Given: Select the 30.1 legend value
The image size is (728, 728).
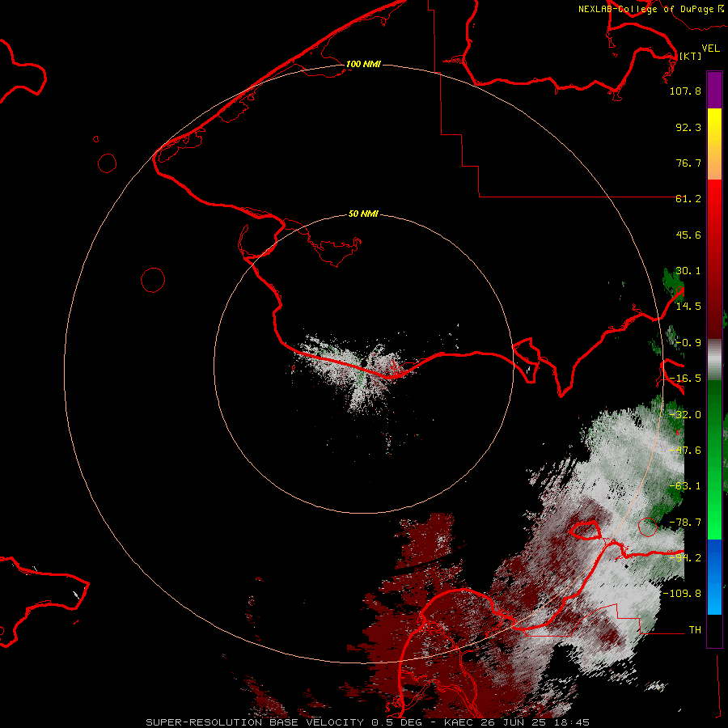Looking at the screenshot, I should pyautogui.click(x=688, y=271).
